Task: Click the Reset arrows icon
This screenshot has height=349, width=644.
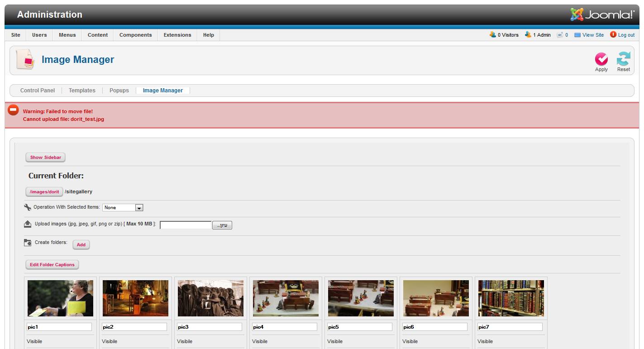Action: click(x=623, y=59)
